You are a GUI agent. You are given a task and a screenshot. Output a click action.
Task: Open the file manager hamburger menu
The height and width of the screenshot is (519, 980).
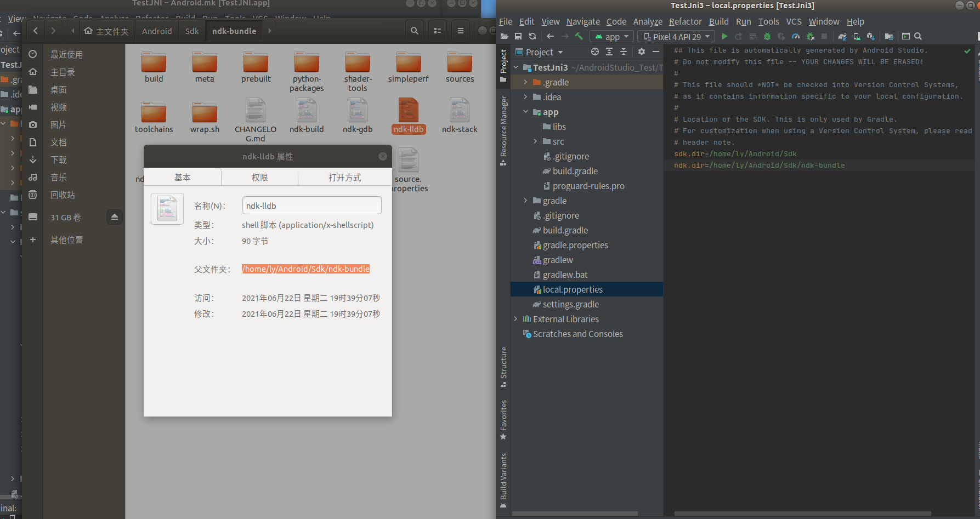pyautogui.click(x=461, y=31)
